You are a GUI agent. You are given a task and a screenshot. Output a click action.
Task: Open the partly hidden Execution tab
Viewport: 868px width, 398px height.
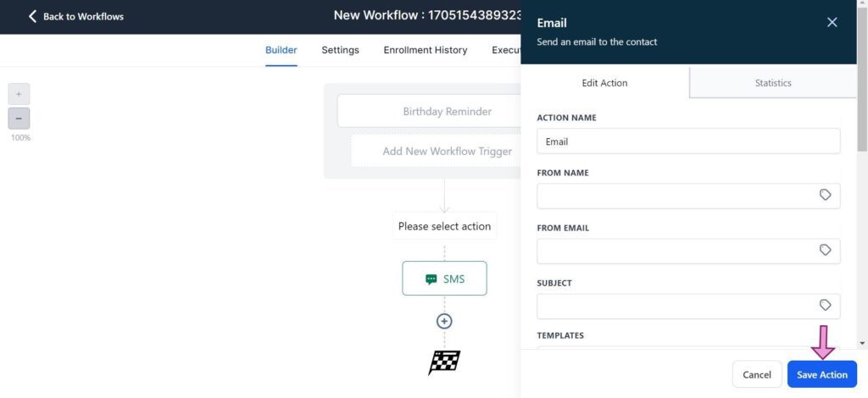click(506, 50)
